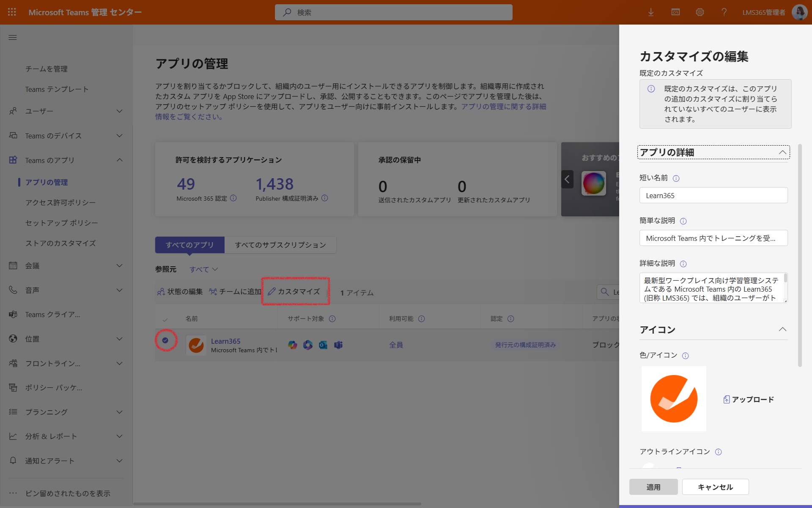812x508 pixels.
Task: Click previous arrow on おすすめ carousel
Action: coord(567,179)
